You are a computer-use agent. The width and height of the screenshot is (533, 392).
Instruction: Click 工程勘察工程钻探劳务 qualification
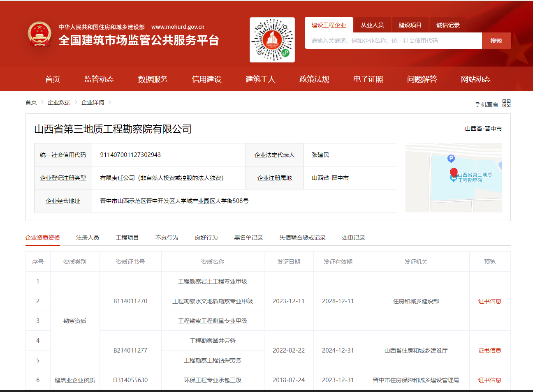(x=213, y=360)
